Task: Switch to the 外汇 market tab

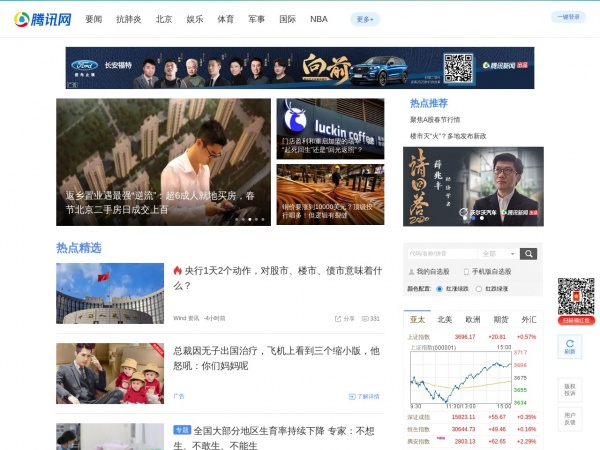Action: click(529, 320)
